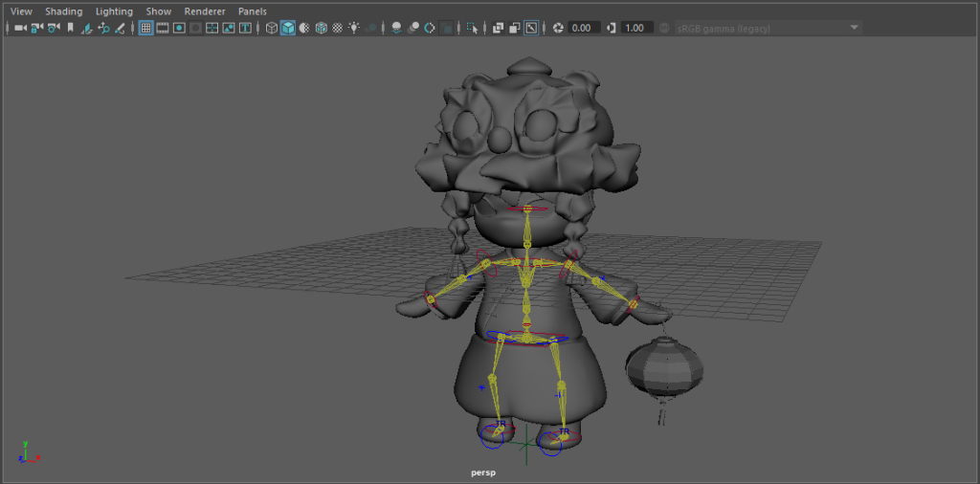Click the Select Camera icon
Image resolution: width=980 pixels, height=484 pixels.
(x=19, y=28)
